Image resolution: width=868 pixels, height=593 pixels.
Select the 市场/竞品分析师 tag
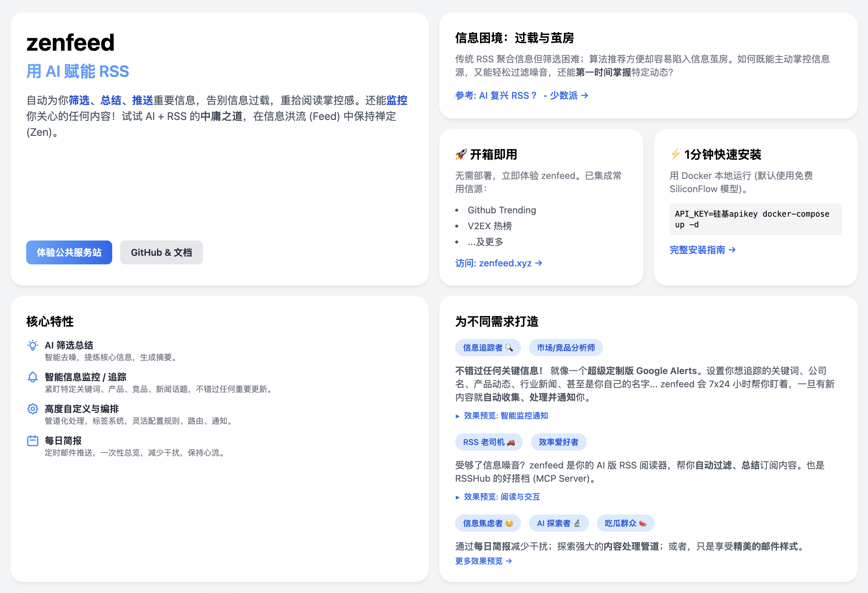coord(565,348)
